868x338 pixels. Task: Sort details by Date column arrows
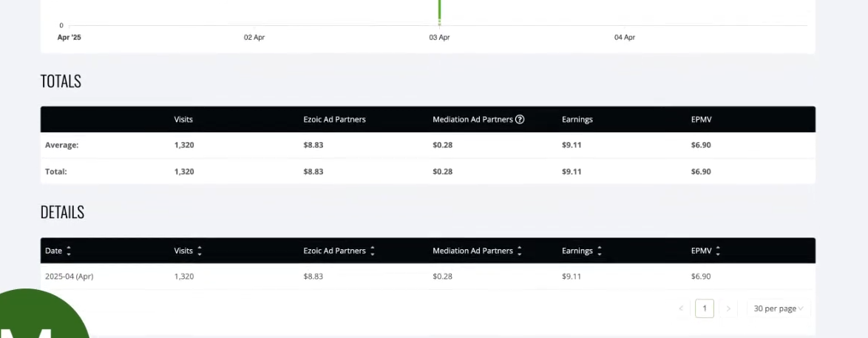point(69,251)
